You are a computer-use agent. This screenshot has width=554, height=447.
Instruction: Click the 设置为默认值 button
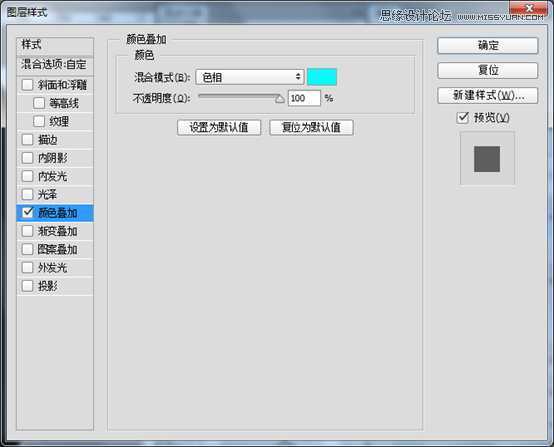pos(219,128)
